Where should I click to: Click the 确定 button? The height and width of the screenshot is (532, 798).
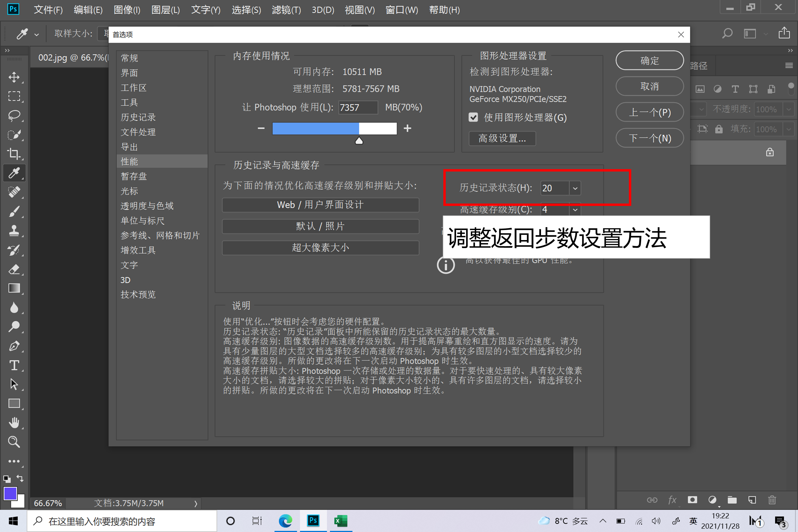(649, 60)
